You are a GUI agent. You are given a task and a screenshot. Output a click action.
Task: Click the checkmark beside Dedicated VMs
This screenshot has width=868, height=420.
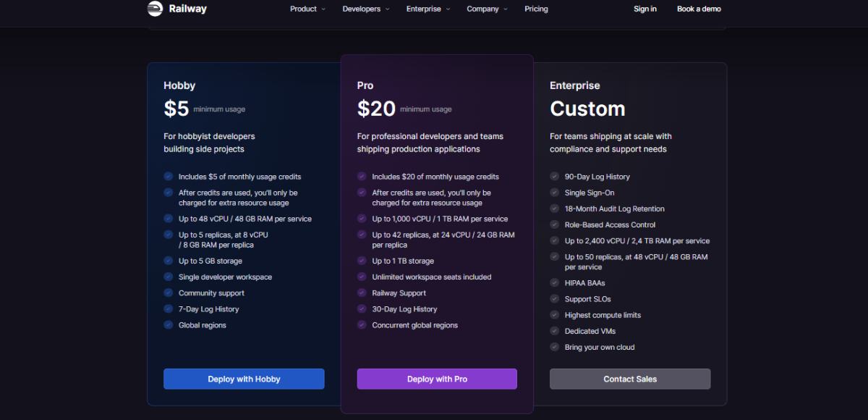[x=555, y=331]
